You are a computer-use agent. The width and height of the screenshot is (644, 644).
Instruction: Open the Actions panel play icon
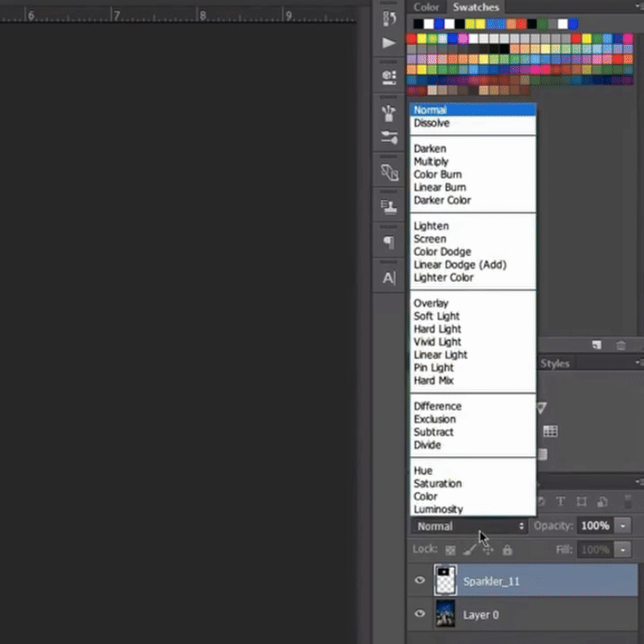[389, 43]
